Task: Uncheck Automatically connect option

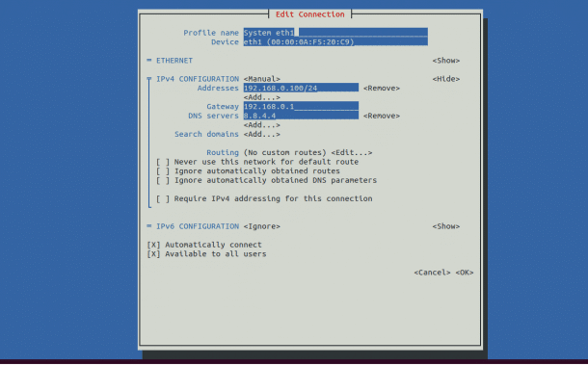Action: [x=153, y=245]
